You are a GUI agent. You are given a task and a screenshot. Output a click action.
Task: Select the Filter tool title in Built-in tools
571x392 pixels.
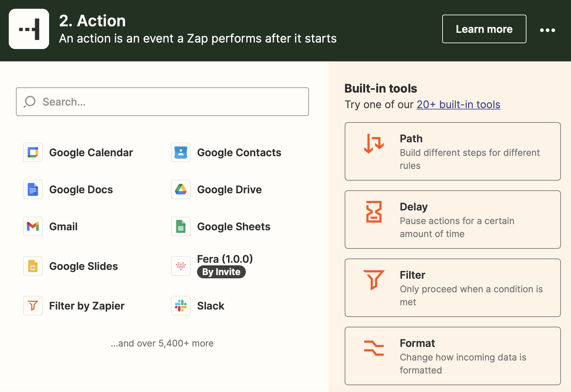click(412, 275)
